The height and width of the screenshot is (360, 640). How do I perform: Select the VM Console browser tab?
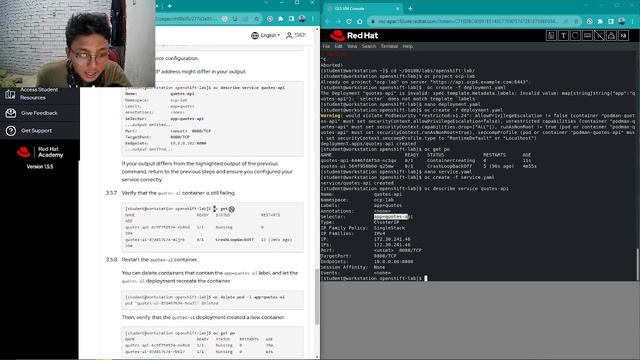pos(362,8)
